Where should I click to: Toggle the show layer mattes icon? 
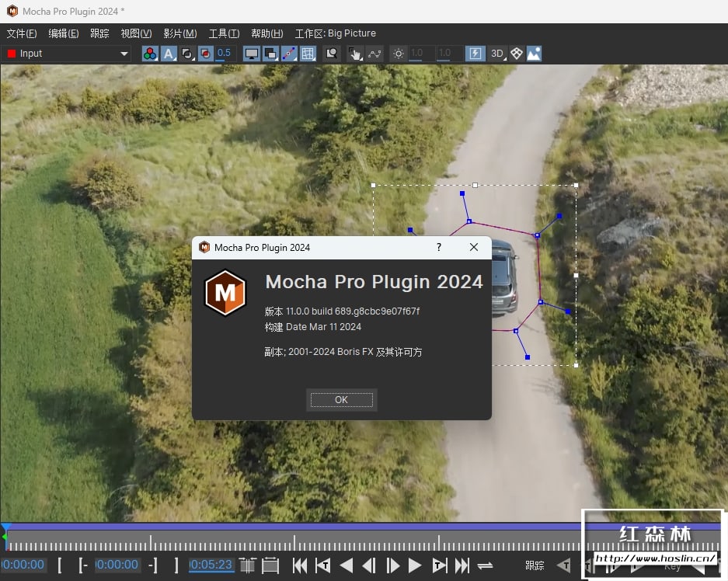click(187, 54)
